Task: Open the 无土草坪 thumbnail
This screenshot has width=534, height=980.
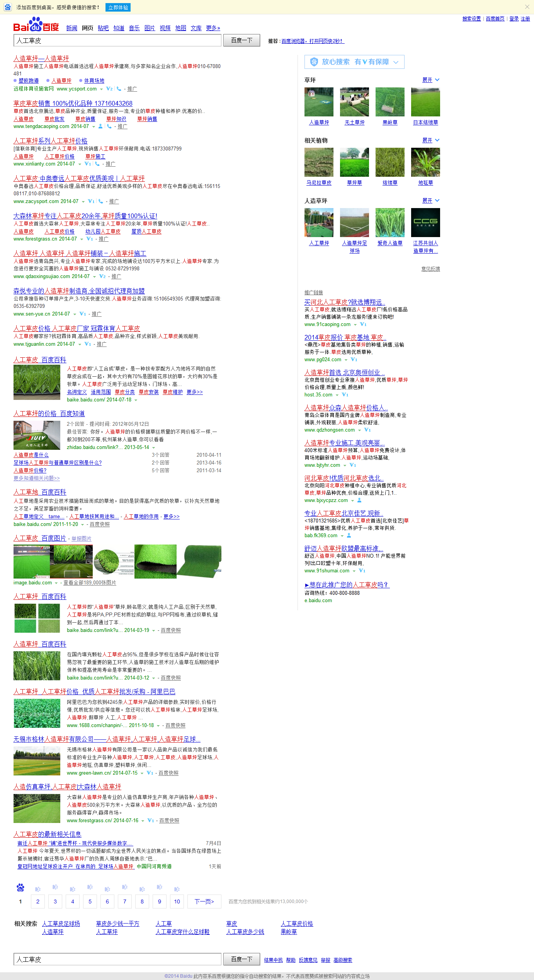Action: tap(354, 102)
